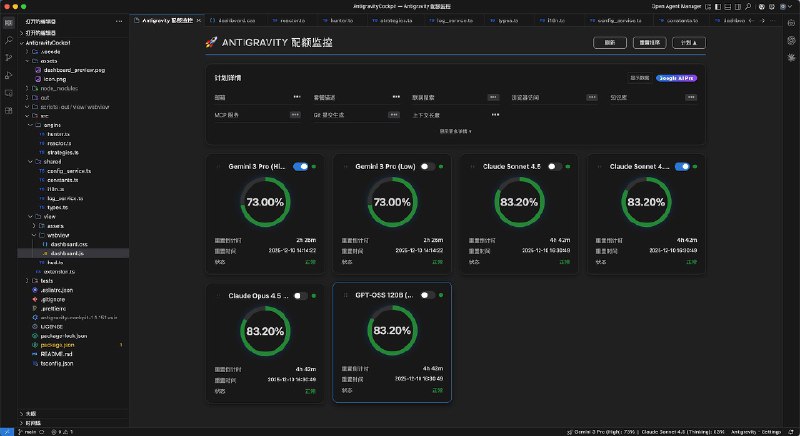Open the Explorer view in activity bar
The image size is (800, 436).
pos(8,21)
